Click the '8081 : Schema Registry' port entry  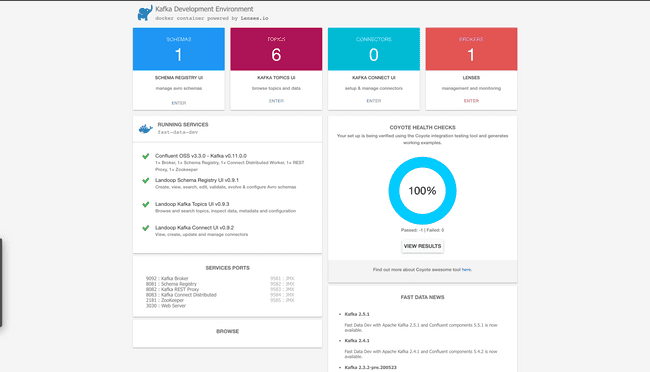[x=171, y=284]
